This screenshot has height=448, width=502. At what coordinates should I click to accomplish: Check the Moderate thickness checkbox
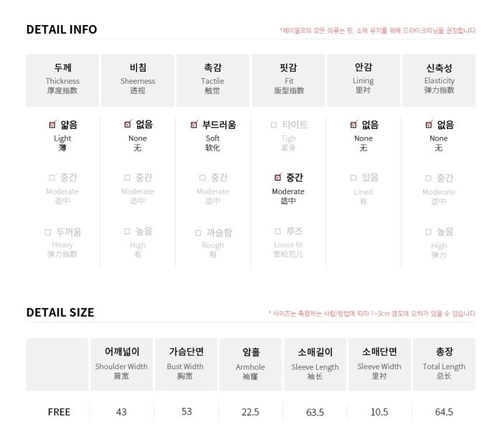coord(52,178)
